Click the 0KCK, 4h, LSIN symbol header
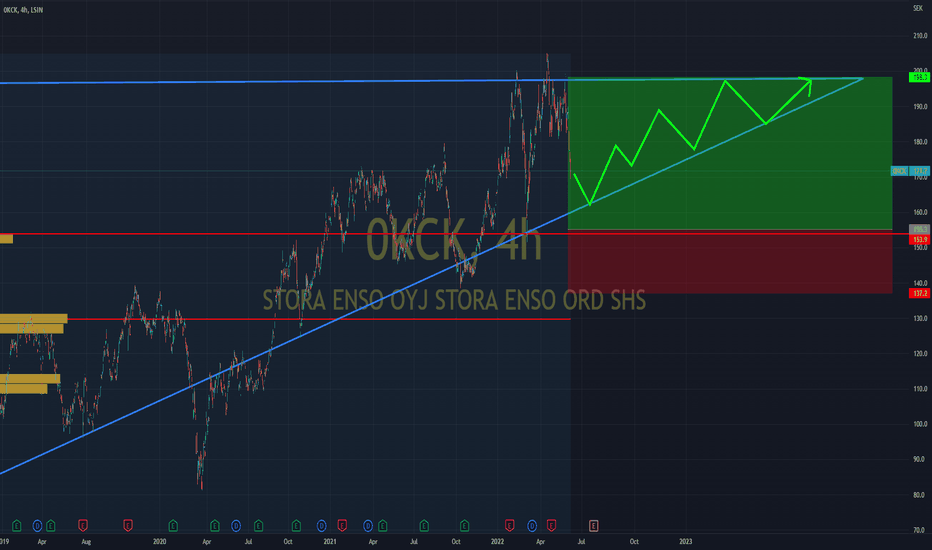The width and height of the screenshot is (932, 550). (23, 10)
